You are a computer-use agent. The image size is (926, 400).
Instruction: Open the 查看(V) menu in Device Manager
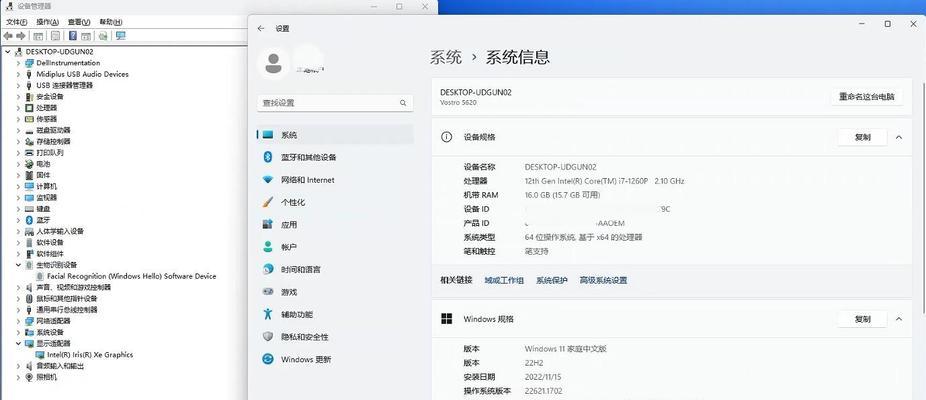pyautogui.click(x=79, y=22)
